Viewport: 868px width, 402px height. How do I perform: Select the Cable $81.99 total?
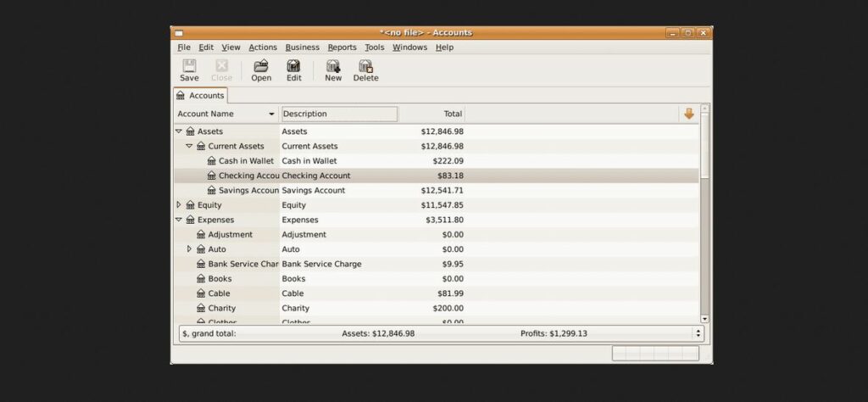point(450,293)
